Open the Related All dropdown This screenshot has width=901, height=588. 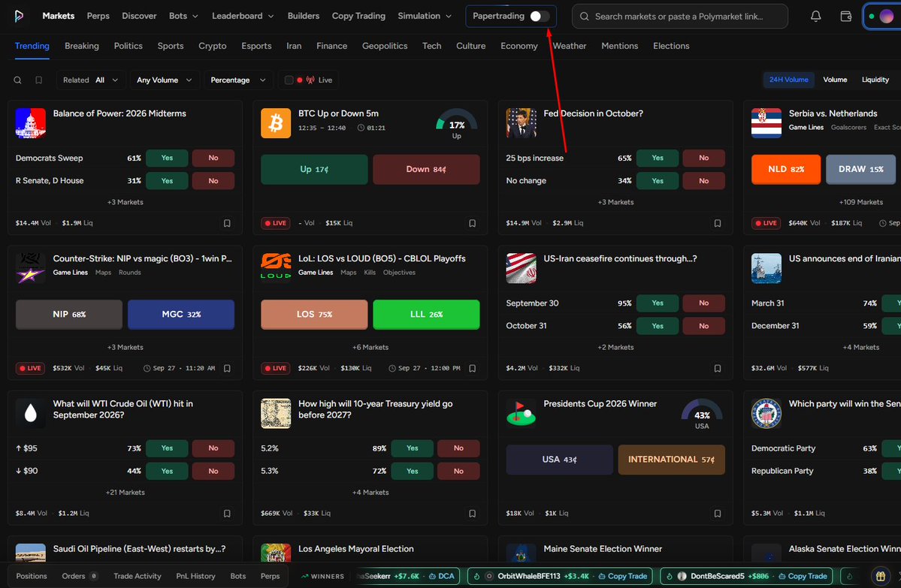coord(91,80)
